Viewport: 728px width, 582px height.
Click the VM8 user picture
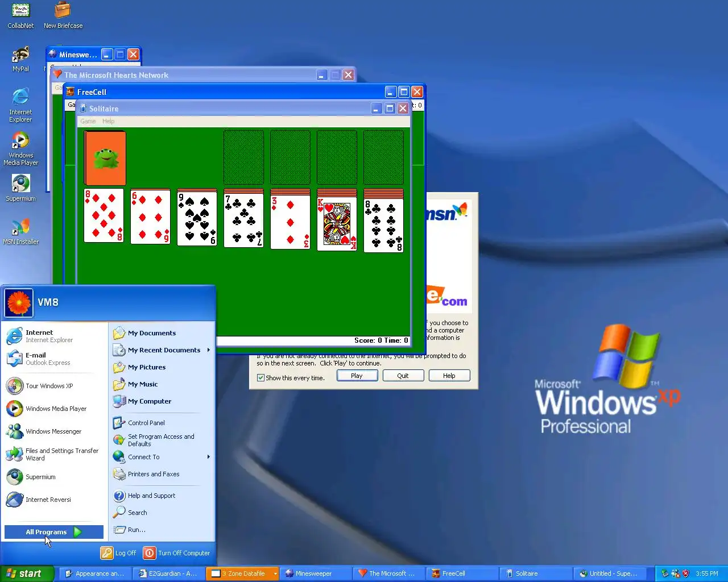coord(19,302)
